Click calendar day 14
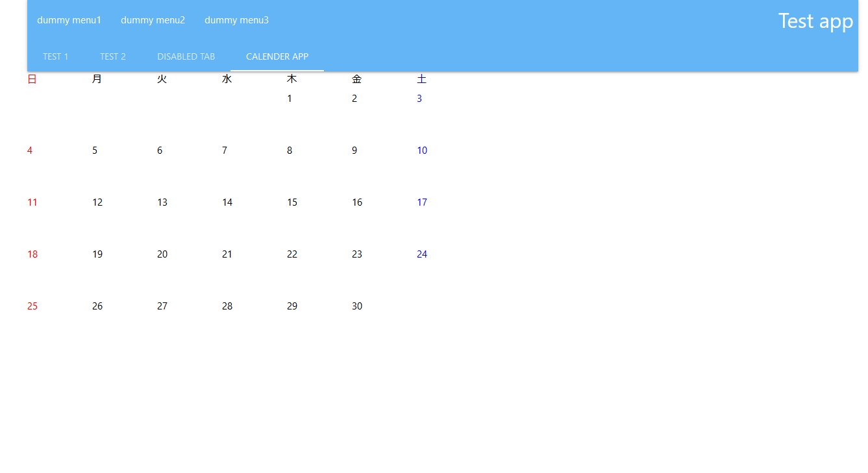 pyautogui.click(x=227, y=202)
